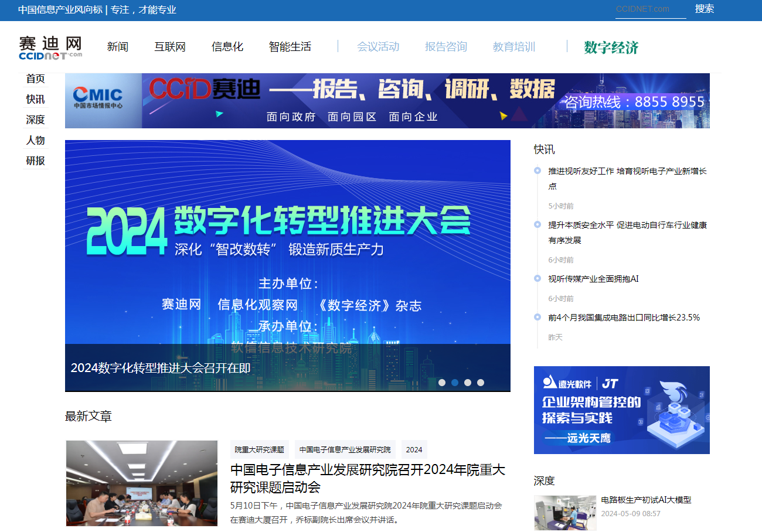Click the 快讯 heading in the right sidebar

pyautogui.click(x=544, y=149)
